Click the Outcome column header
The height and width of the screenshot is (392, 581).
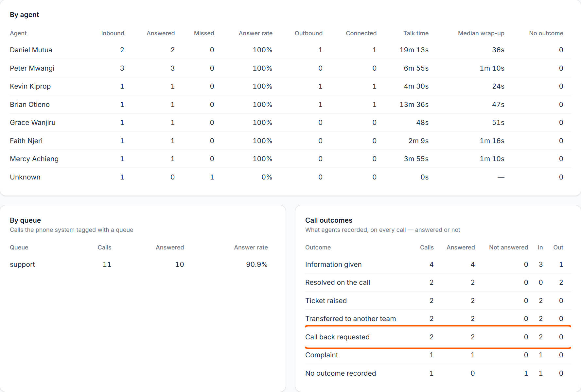318,247
